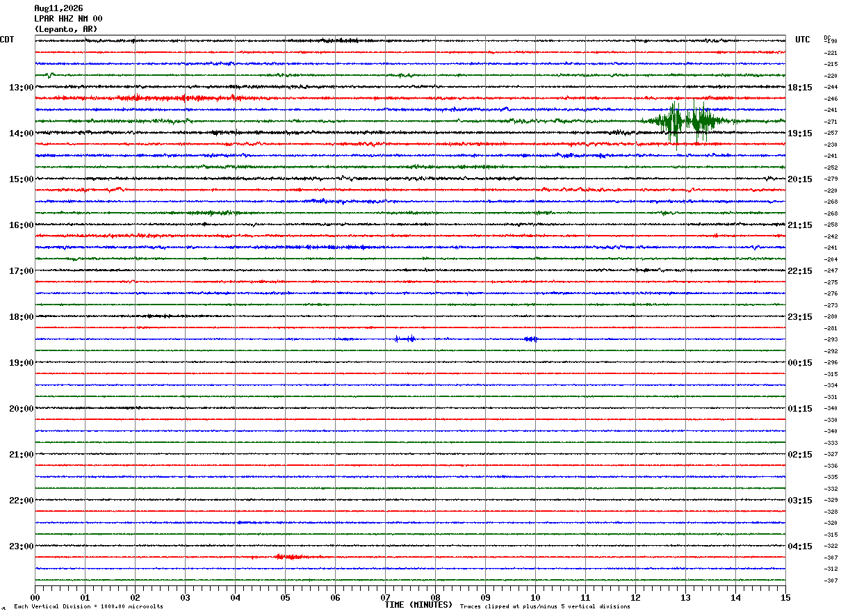Click the 00:15 UTC time label
The image size is (841, 616).
point(799,363)
